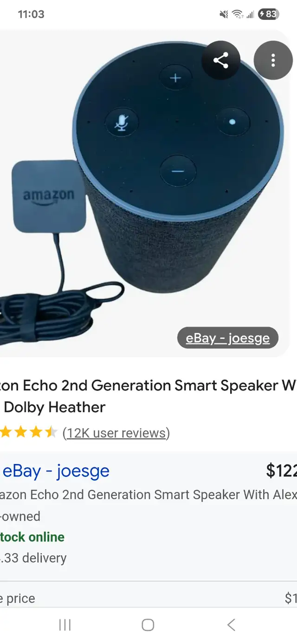
Task: Tap the stock online availability text
Action: coord(32,537)
